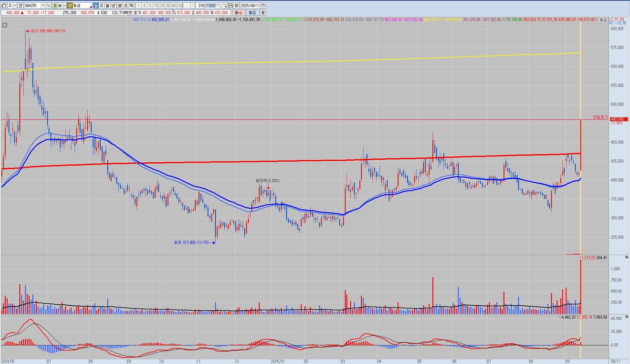Click the speaker sound icon

(x=60, y=6)
